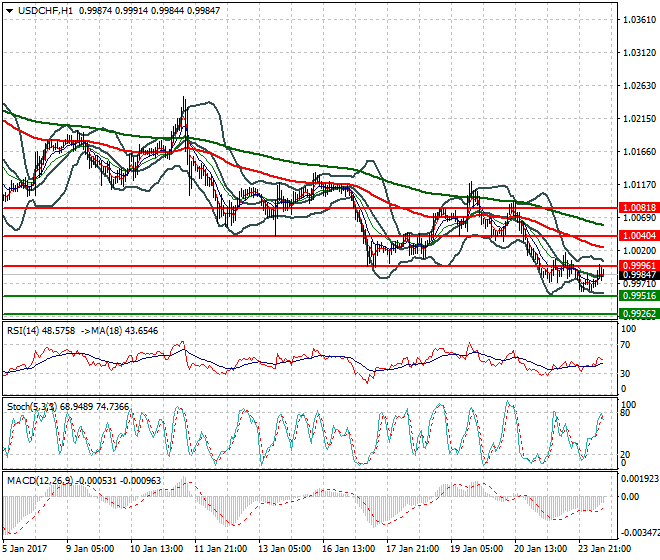Image resolution: width=660 pixels, height=560 pixels.
Task: Click the 9 Jan 05:00 time axis label
Action: [88, 548]
